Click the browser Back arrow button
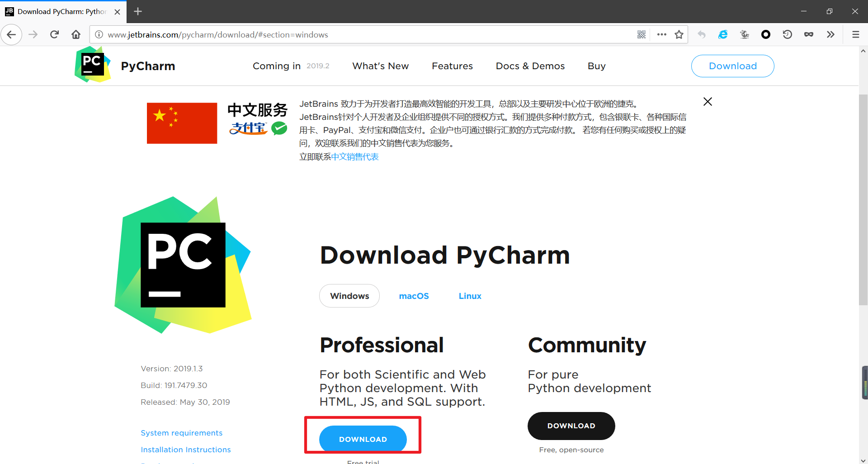Image resolution: width=868 pixels, height=464 pixels. 11,35
